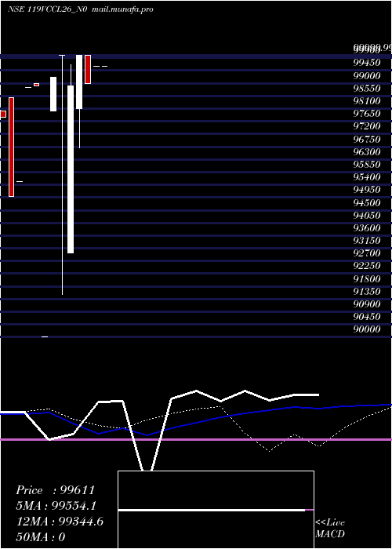Select the 99450 price axis label

click(367, 63)
